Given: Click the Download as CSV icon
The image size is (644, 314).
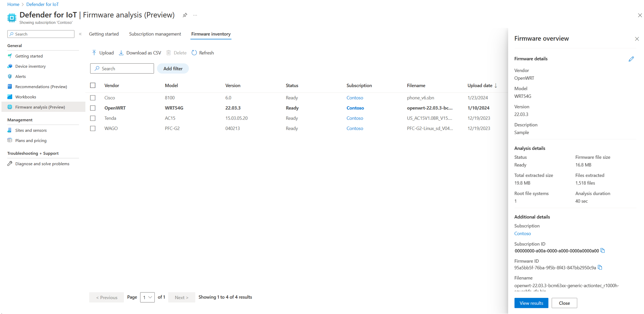Looking at the screenshot, I should point(121,53).
